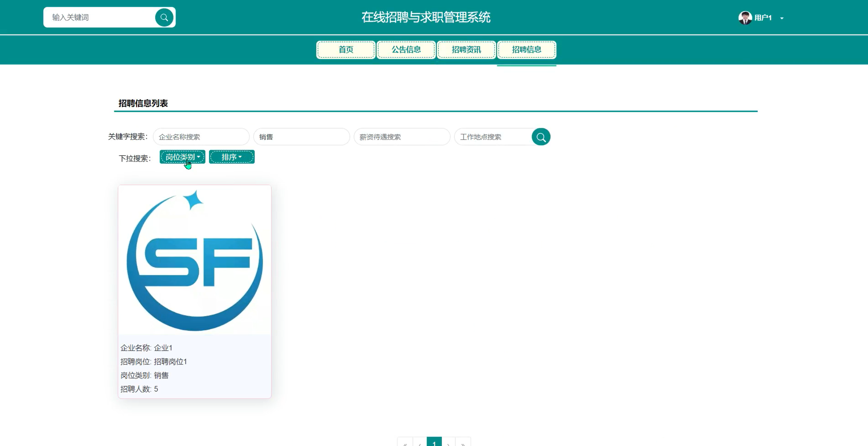The width and height of the screenshot is (868, 446).
Task: Click the 用户1 avatar picture
Action: click(745, 18)
